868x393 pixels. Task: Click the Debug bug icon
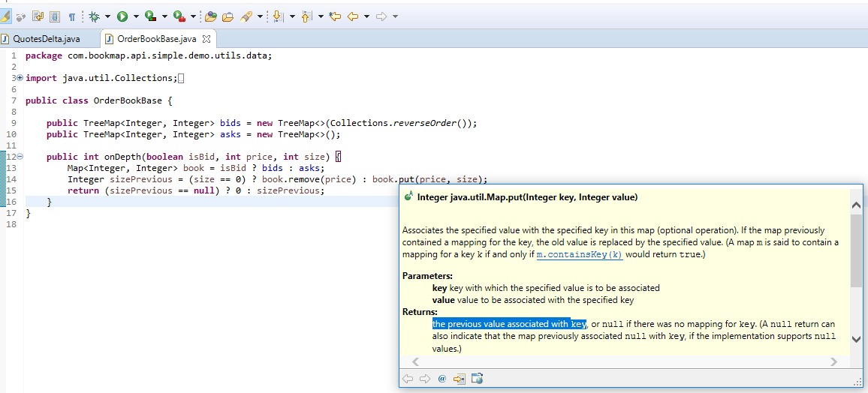94,16
